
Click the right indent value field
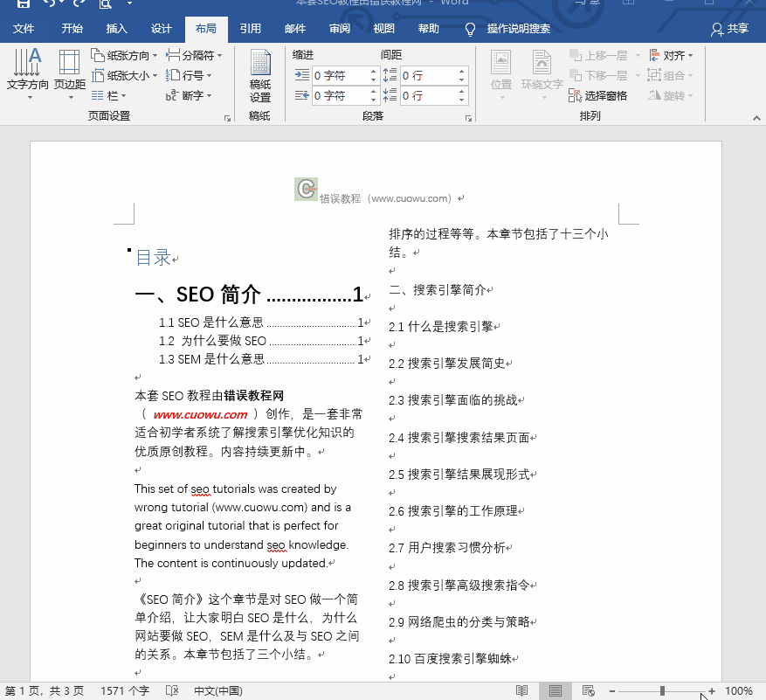click(340, 95)
